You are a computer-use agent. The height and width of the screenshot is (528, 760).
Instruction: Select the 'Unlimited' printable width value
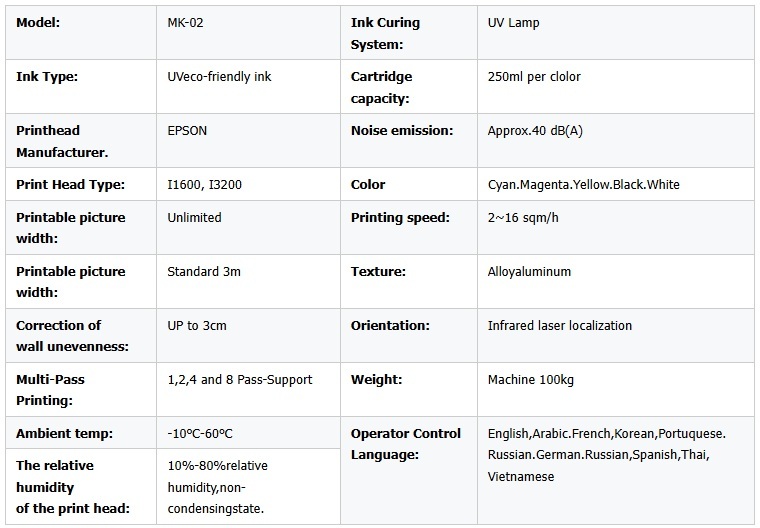coord(194,217)
